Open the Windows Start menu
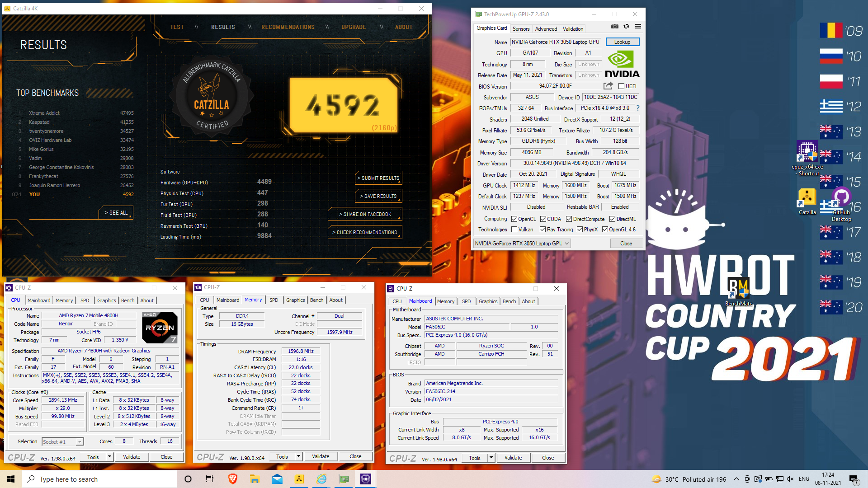The image size is (868, 488). tap(11, 479)
